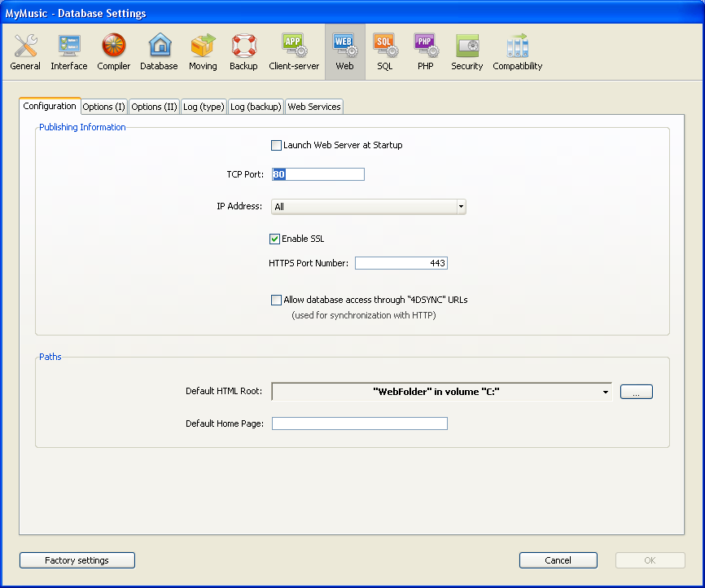Screen dimensions: 705x588
Task: Select the Compiler settings icon
Action: pyautogui.click(x=114, y=52)
